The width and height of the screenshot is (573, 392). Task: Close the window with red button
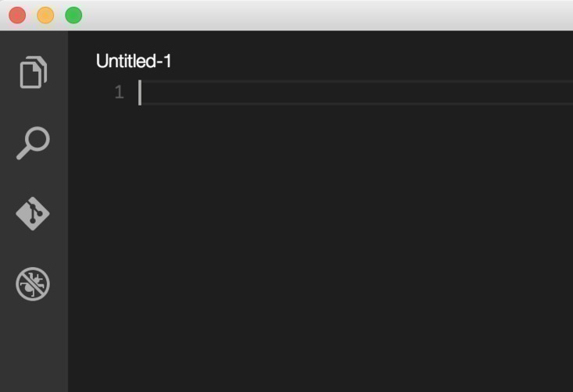17,16
